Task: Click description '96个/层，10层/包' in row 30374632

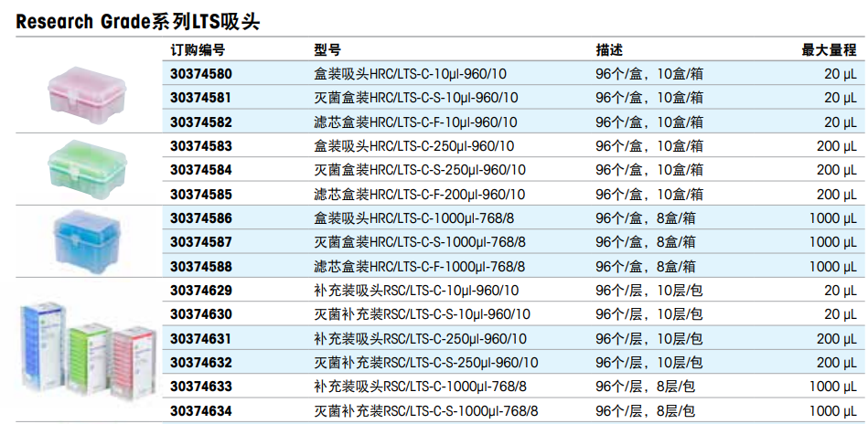Action: pyautogui.click(x=649, y=363)
